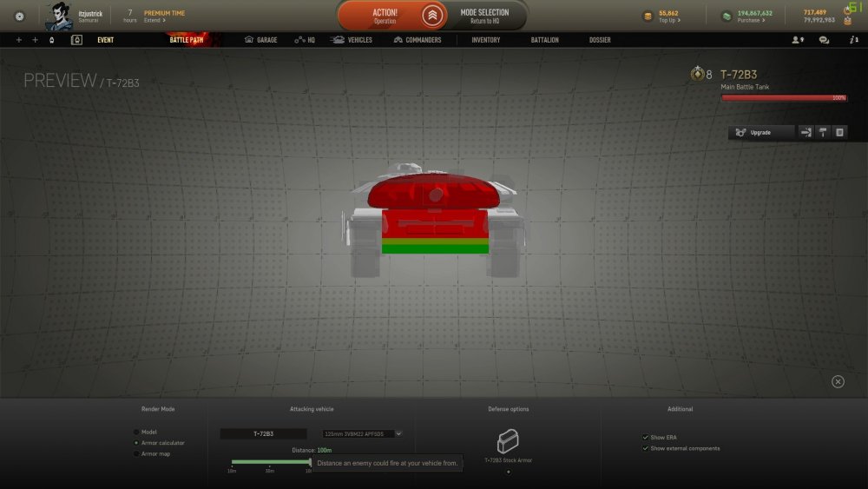
Task: Select the Model render mode
Action: pos(136,432)
